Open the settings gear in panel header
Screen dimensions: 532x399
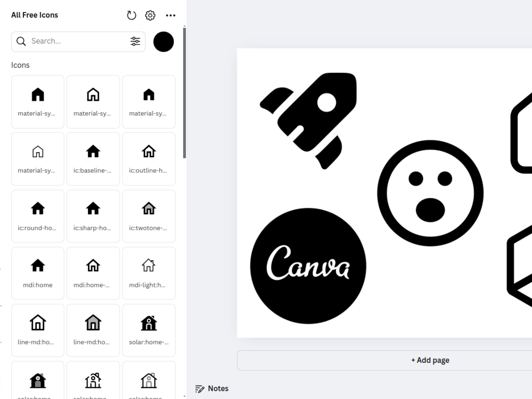[150, 15]
